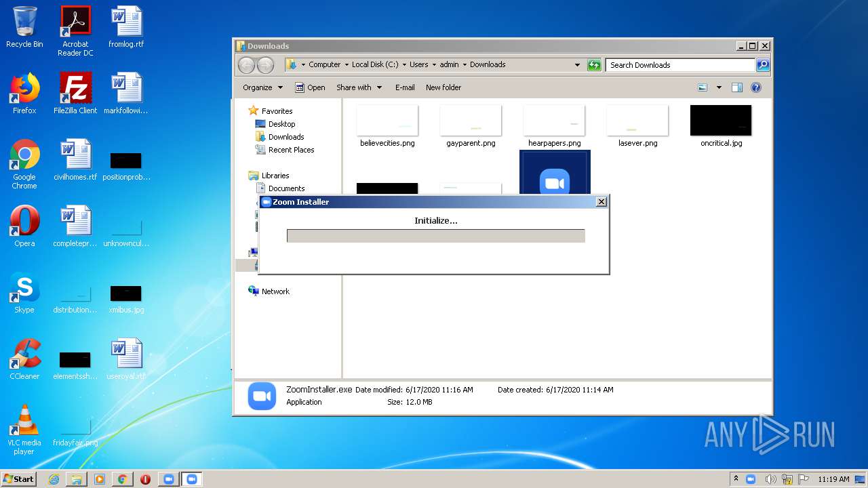Open Internet Explorer from the taskbar

coord(54,479)
